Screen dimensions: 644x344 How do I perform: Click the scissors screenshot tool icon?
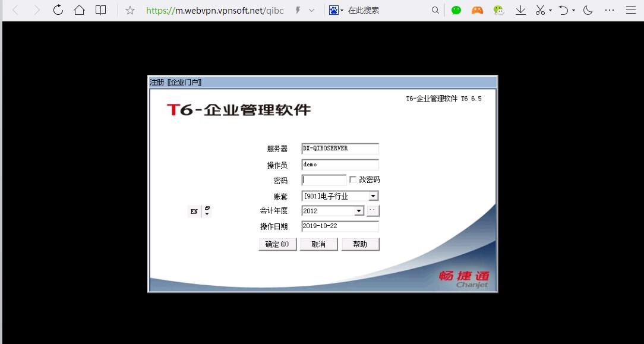pyautogui.click(x=540, y=10)
